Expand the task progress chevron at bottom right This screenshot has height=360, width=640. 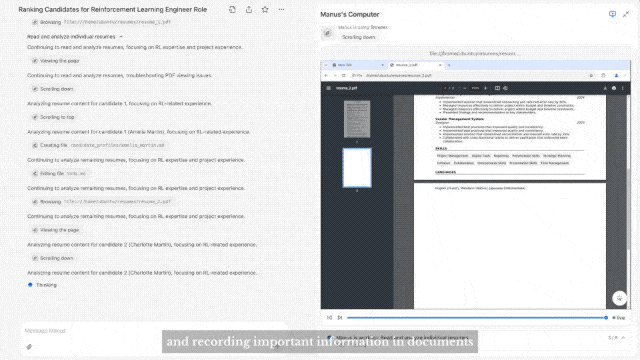[x=623, y=338]
